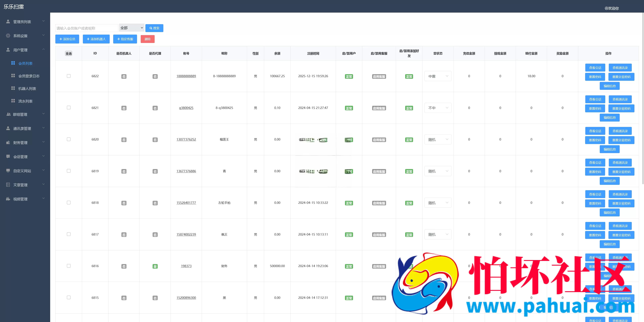Toggle the 全选 select-all control
This screenshot has width=644, height=322.
pyautogui.click(x=68, y=53)
